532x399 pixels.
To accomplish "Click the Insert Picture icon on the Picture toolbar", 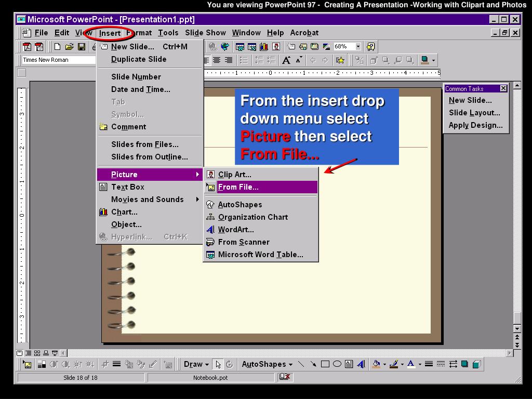I will pos(28,364).
